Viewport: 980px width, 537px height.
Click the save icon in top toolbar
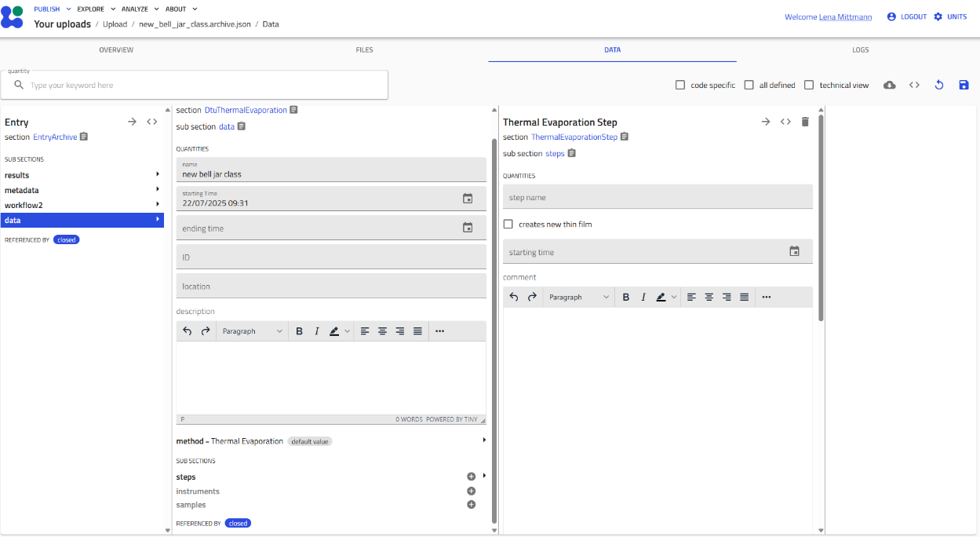(964, 85)
